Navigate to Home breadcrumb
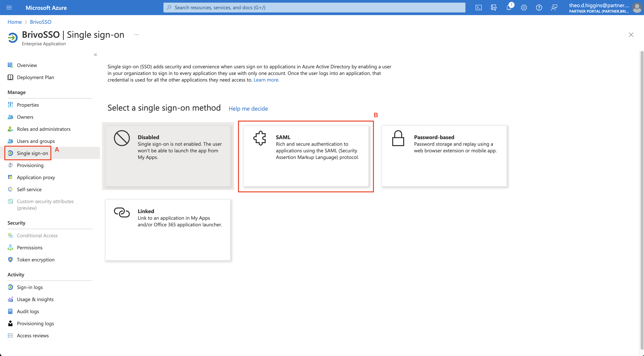The width and height of the screenshot is (644, 356). [x=15, y=22]
